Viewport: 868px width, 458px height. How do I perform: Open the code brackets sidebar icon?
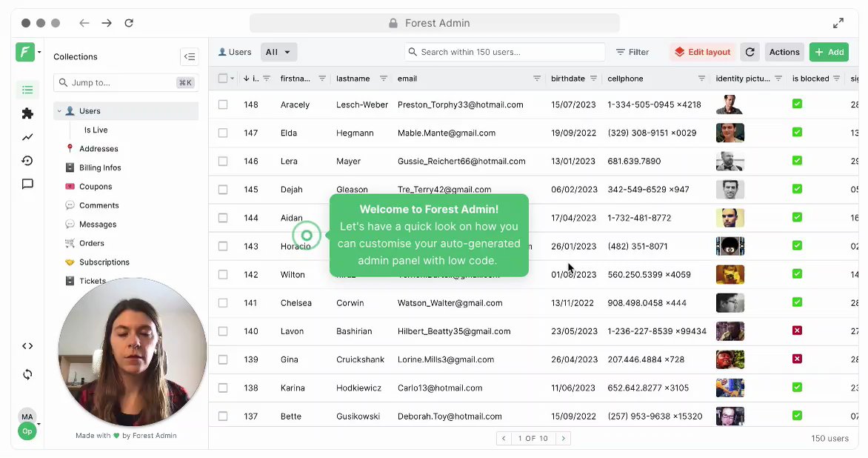click(27, 346)
